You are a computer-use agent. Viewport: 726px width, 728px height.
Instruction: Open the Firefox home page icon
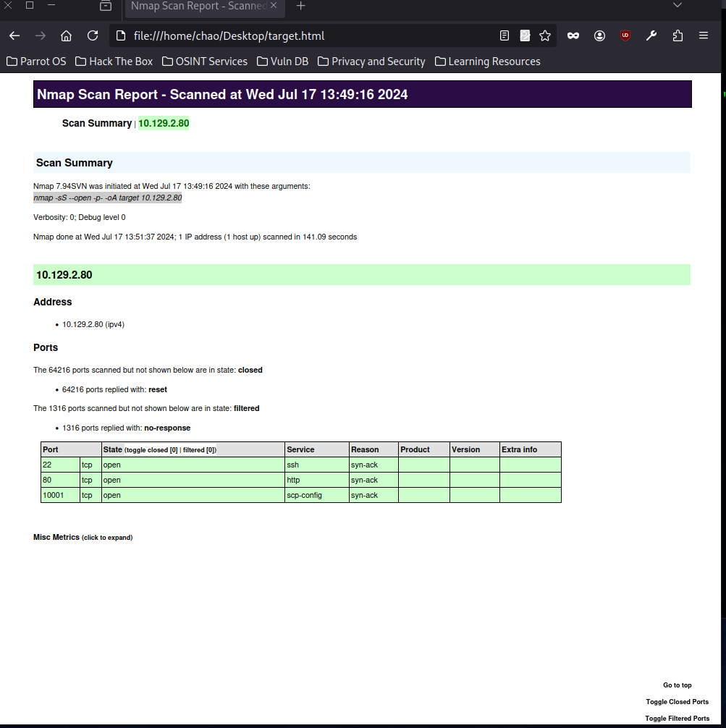click(67, 35)
